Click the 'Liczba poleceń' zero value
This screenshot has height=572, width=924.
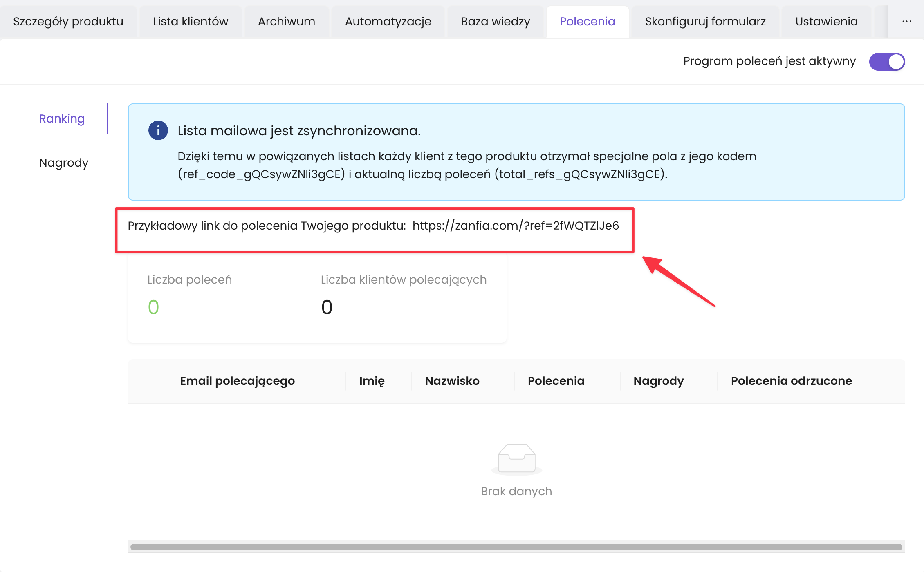(153, 307)
